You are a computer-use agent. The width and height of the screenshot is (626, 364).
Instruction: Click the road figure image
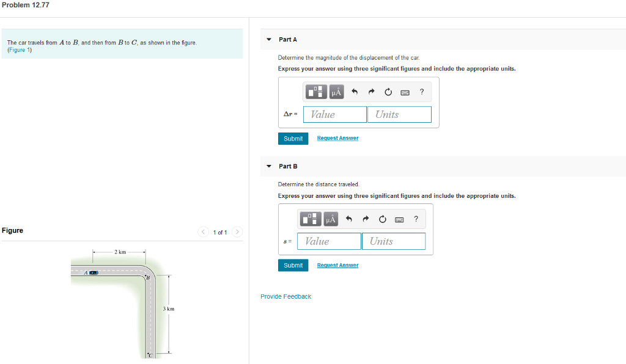point(122,304)
